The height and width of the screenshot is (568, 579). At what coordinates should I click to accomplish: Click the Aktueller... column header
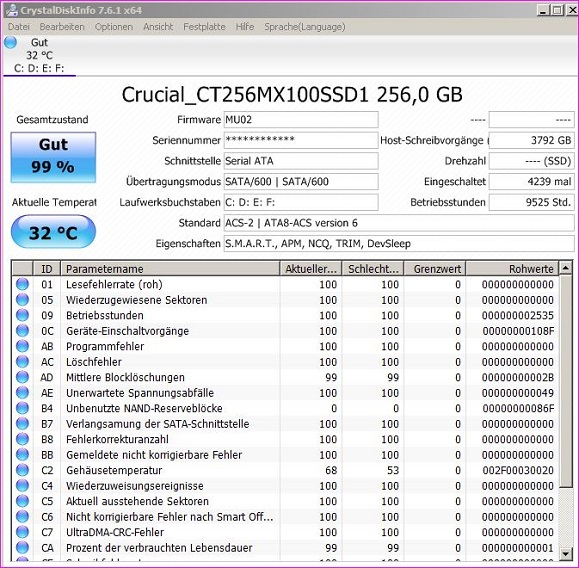pyautogui.click(x=311, y=269)
